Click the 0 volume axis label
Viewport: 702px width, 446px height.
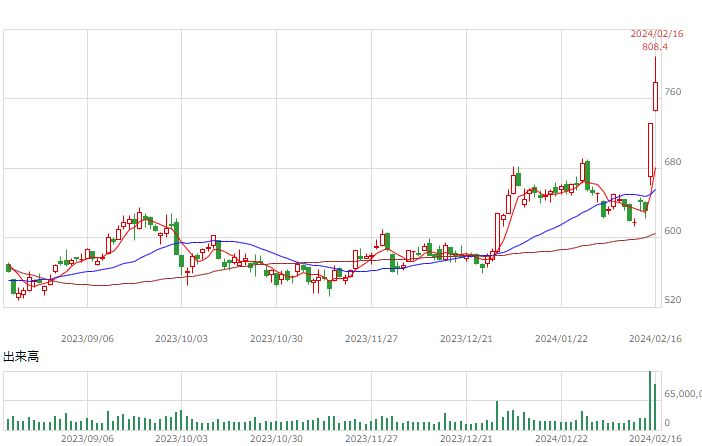[667, 422]
